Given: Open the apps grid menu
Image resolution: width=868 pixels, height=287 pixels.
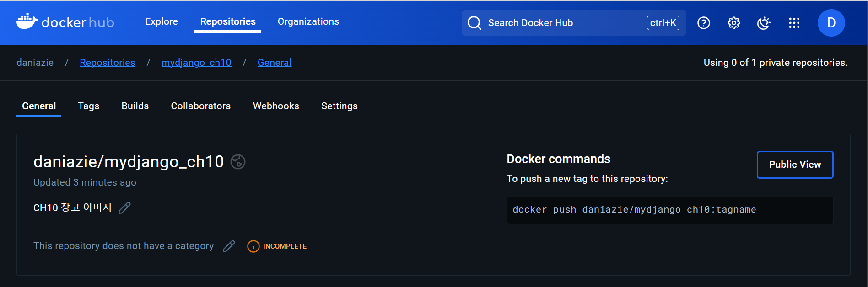Looking at the screenshot, I should coord(794,23).
